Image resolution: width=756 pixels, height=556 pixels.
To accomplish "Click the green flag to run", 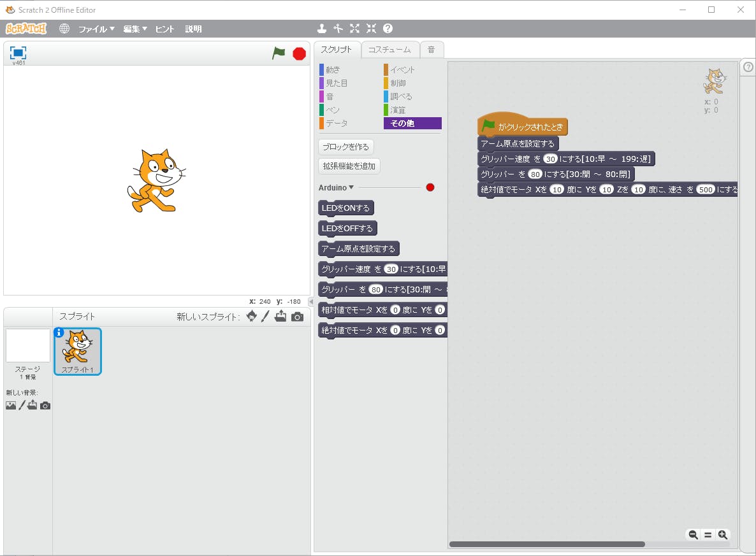I will coord(279,53).
